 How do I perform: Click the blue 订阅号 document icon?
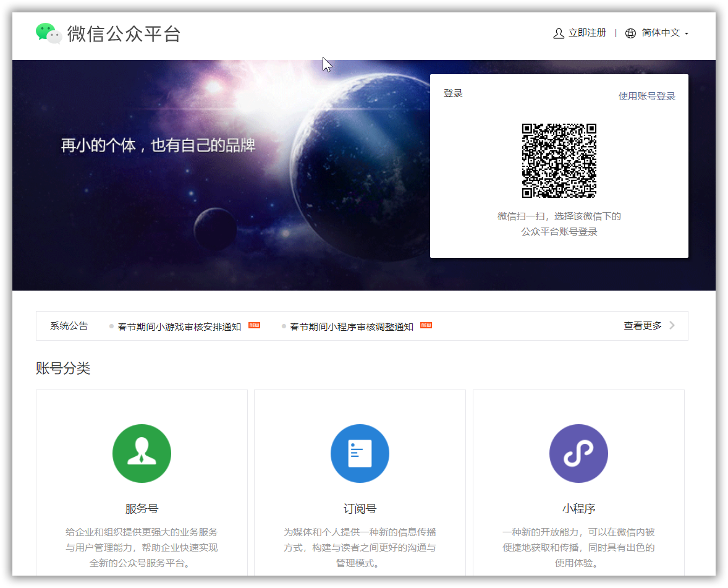(360, 453)
